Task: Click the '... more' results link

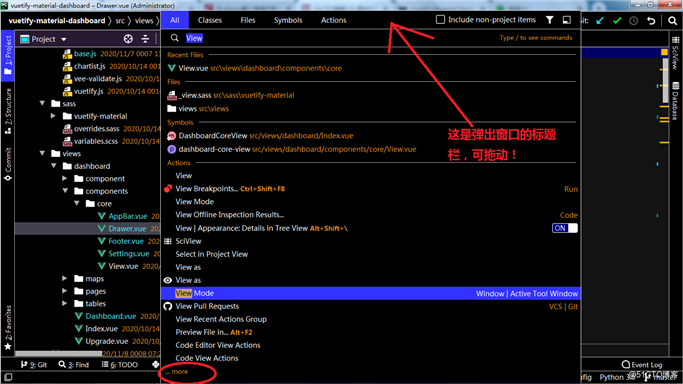Action: (177, 372)
